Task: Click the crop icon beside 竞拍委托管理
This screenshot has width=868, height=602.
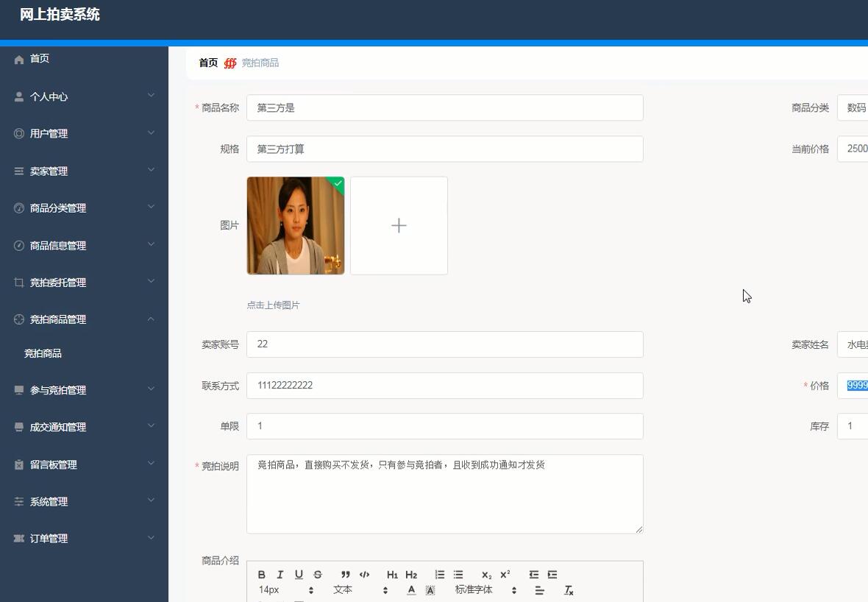Action: coord(19,283)
